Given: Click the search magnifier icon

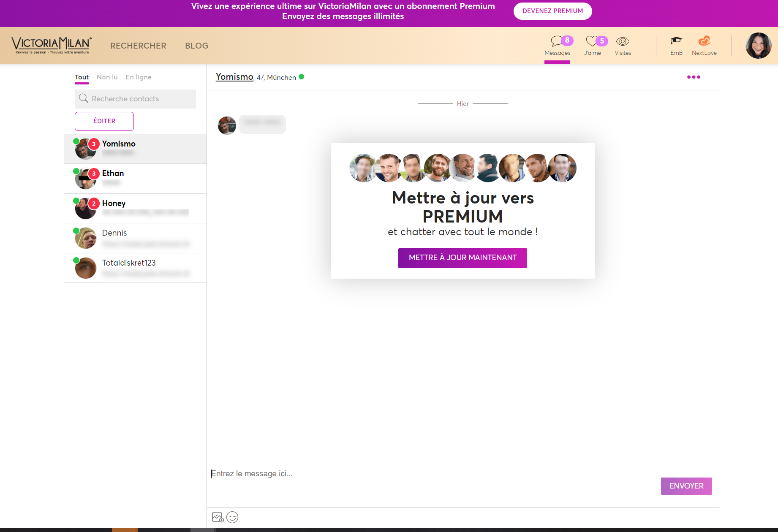Looking at the screenshot, I should 84,98.
